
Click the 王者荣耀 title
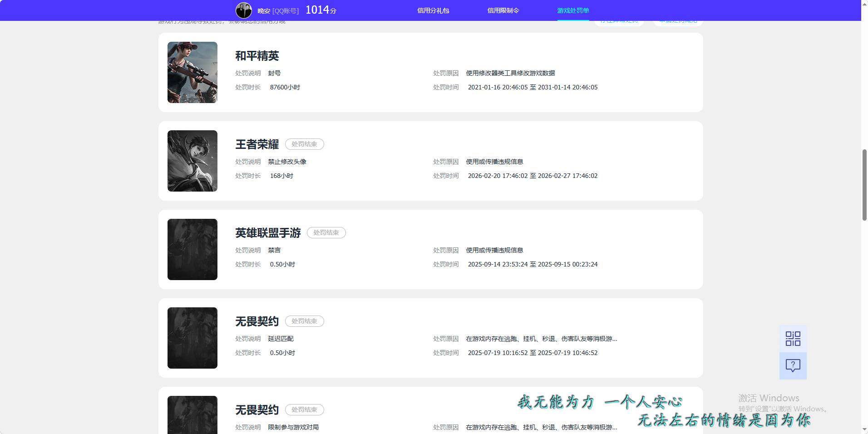pyautogui.click(x=257, y=144)
